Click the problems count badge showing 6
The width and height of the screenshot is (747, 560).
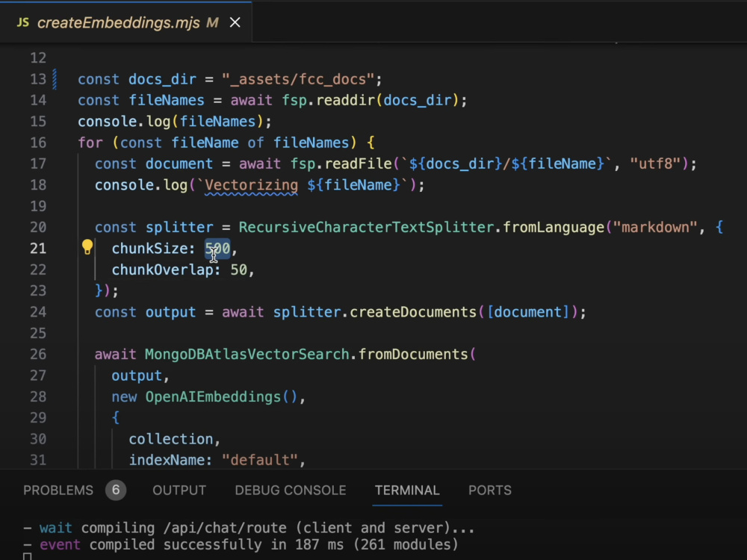tap(116, 490)
